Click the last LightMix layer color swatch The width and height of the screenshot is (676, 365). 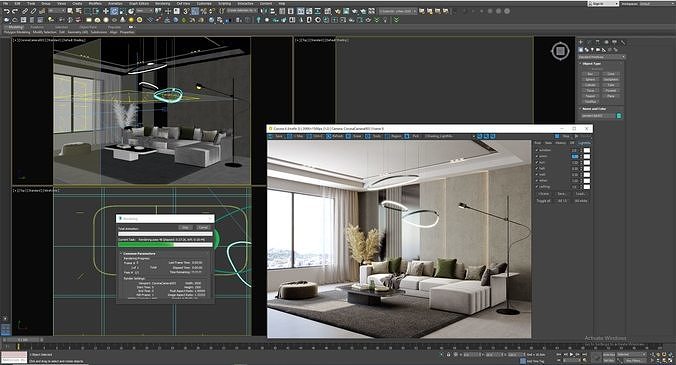[587, 187]
